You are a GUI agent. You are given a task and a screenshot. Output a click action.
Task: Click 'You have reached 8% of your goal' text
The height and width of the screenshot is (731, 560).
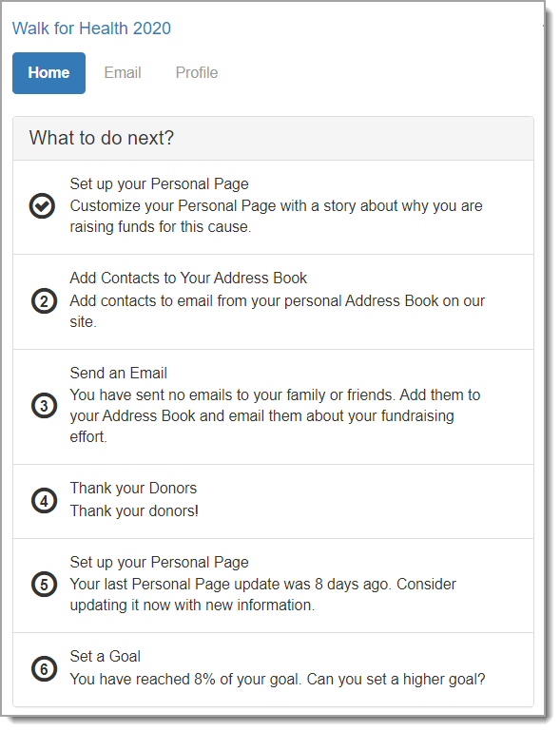(x=278, y=680)
